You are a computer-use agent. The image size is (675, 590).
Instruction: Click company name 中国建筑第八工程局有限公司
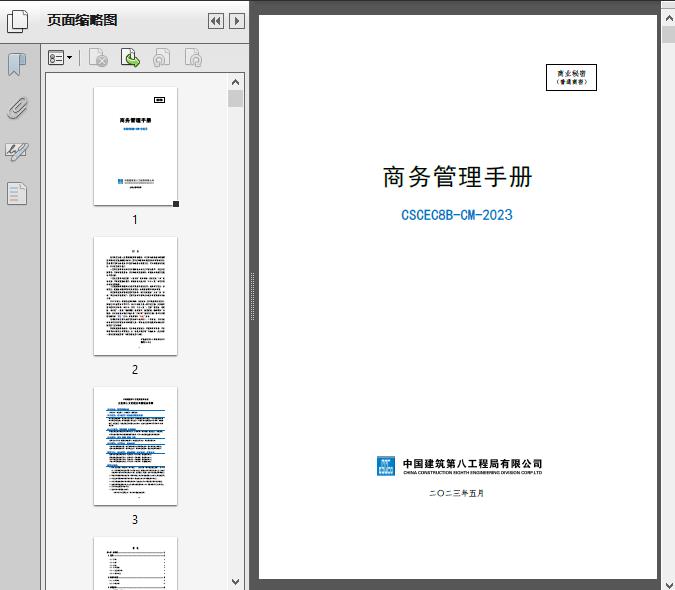click(472, 463)
